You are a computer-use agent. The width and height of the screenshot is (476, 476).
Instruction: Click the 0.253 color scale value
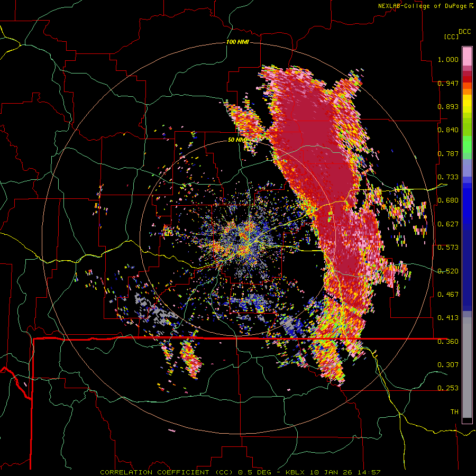point(448,388)
